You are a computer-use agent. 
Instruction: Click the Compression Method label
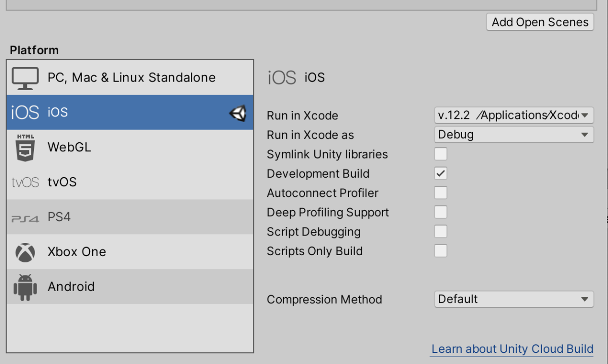click(x=324, y=300)
